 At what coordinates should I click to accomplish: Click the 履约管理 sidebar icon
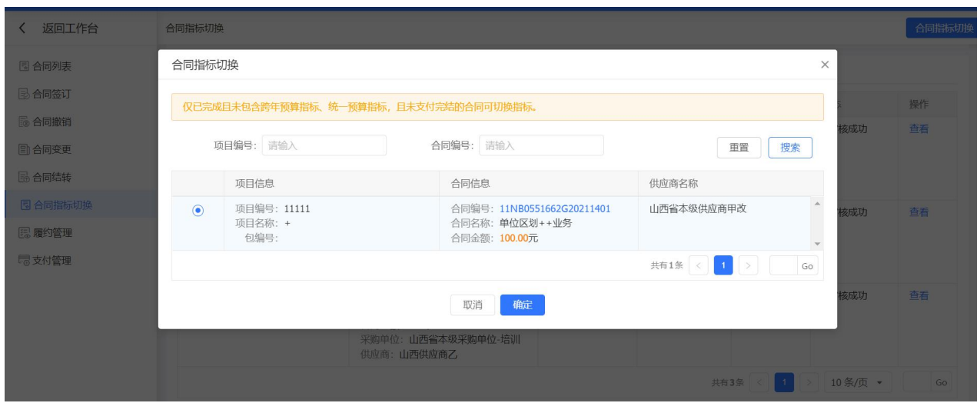point(24,233)
